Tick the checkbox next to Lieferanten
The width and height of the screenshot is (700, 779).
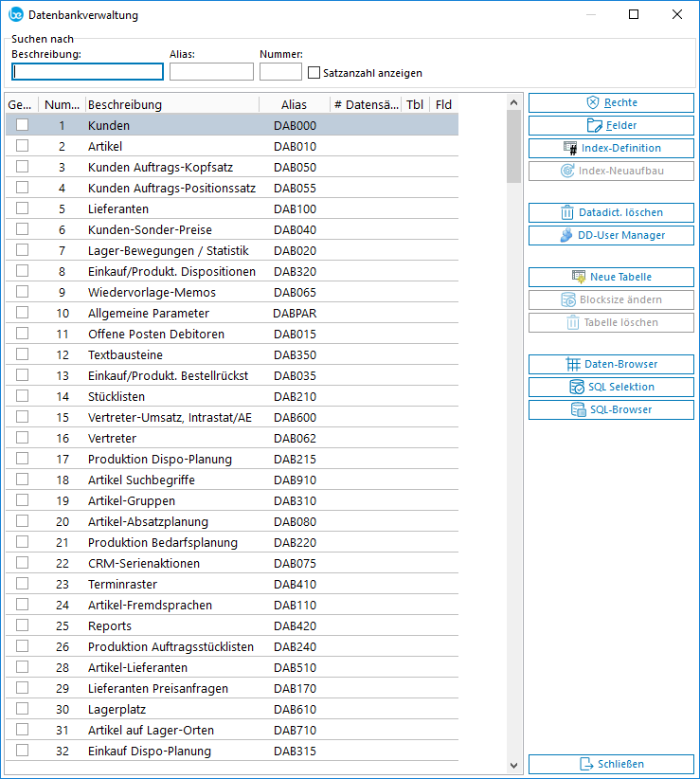pos(22,208)
